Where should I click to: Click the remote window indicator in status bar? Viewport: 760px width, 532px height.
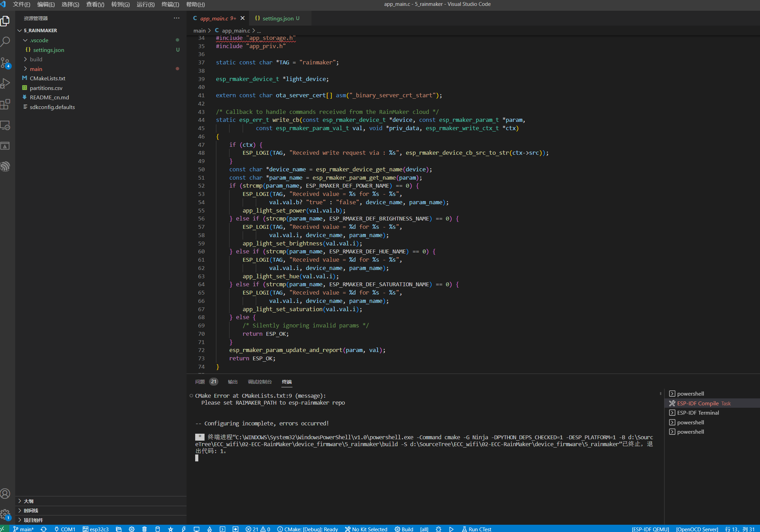[3, 529]
